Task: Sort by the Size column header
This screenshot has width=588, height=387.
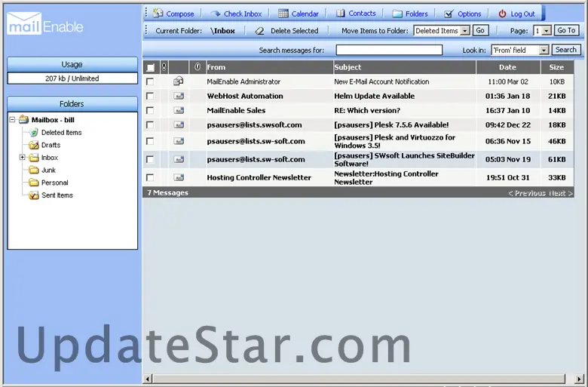Action: pyautogui.click(x=556, y=67)
